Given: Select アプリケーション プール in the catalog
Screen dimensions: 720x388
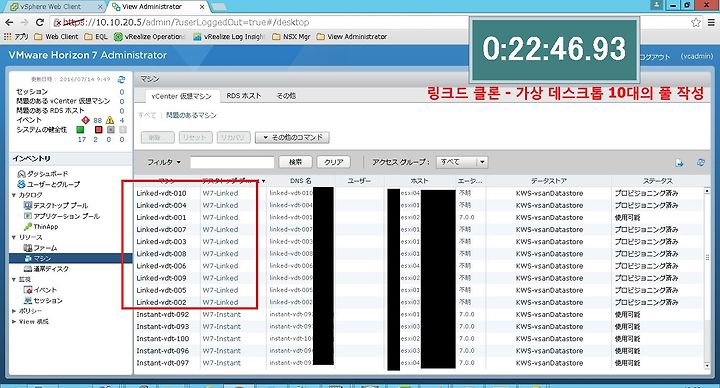Looking at the screenshot, I should pyautogui.click(x=62, y=216).
